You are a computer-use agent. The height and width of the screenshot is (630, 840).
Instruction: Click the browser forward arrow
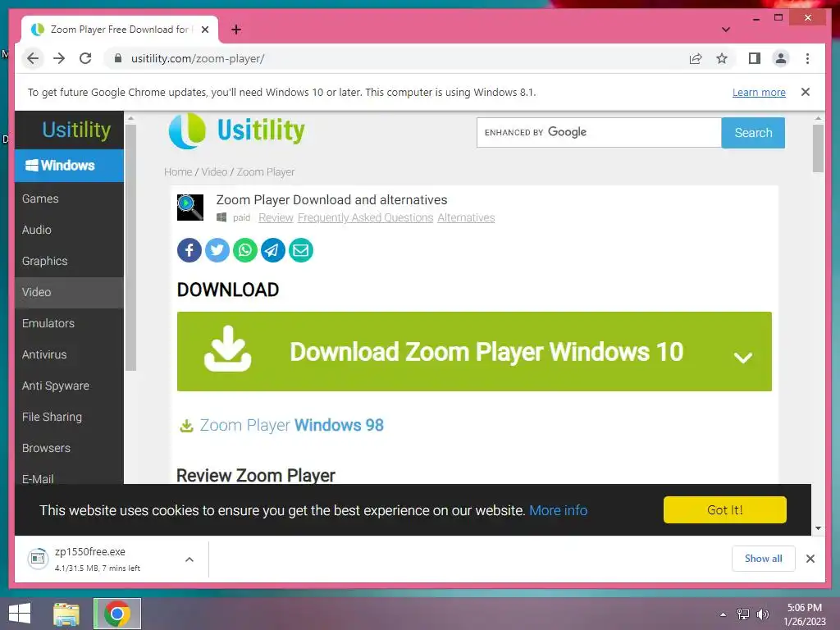point(59,58)
